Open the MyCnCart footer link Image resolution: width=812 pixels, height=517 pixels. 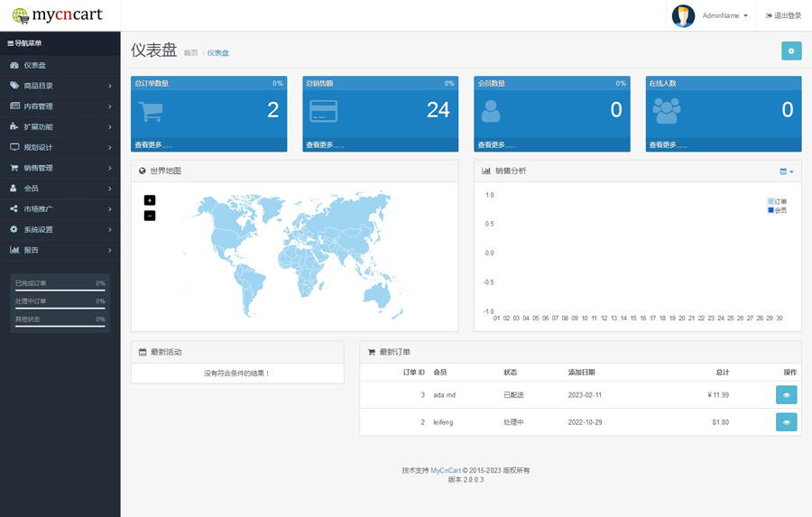446,470
